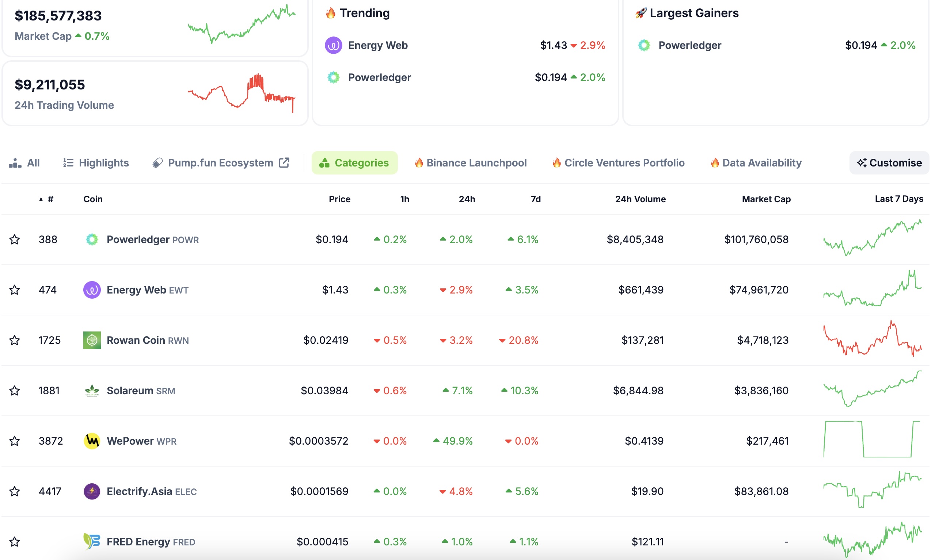Image resolution: width=939 pixels, height=560 pixels.
Task: Open the Rowan Coin RWN coin page link
Action: 148,340
